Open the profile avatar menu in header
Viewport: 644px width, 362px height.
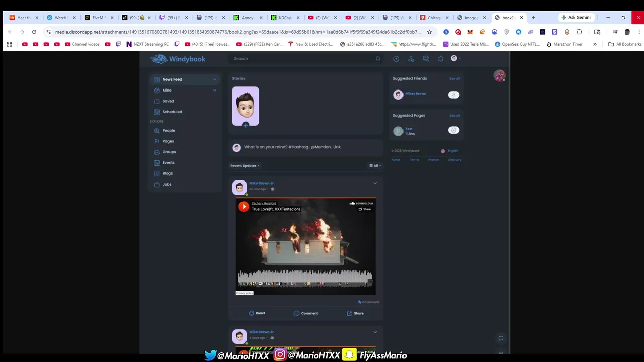click(x=455, y=58)
